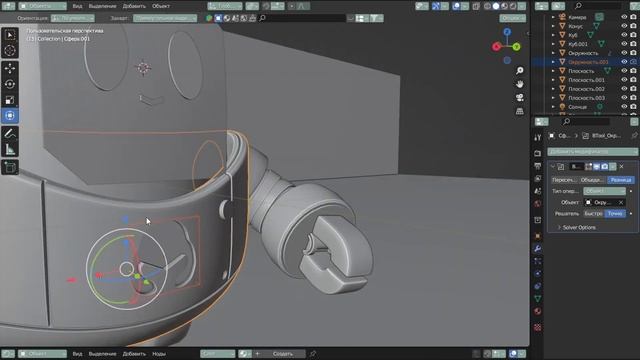This screenshot has width=640, height=360.
Task: Open the Render properties tab icon
Action: 538,153
